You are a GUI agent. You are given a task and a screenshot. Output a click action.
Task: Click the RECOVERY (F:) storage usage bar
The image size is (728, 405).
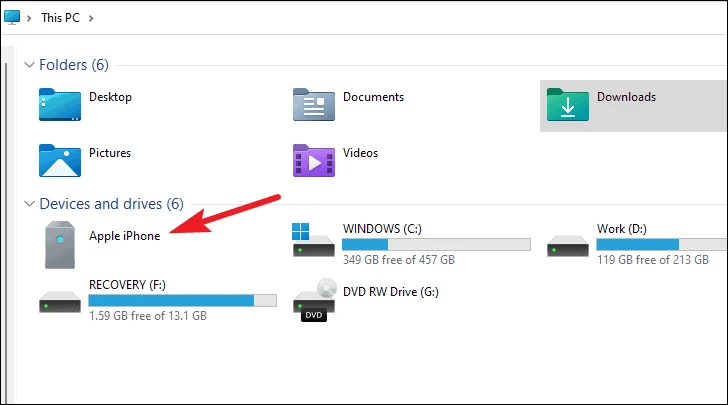point(182,300)
